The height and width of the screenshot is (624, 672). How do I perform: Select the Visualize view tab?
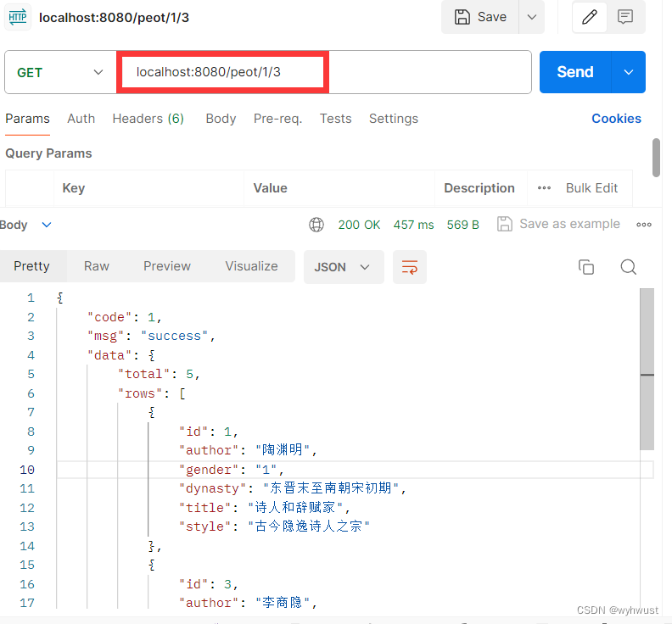pos(251,266)
